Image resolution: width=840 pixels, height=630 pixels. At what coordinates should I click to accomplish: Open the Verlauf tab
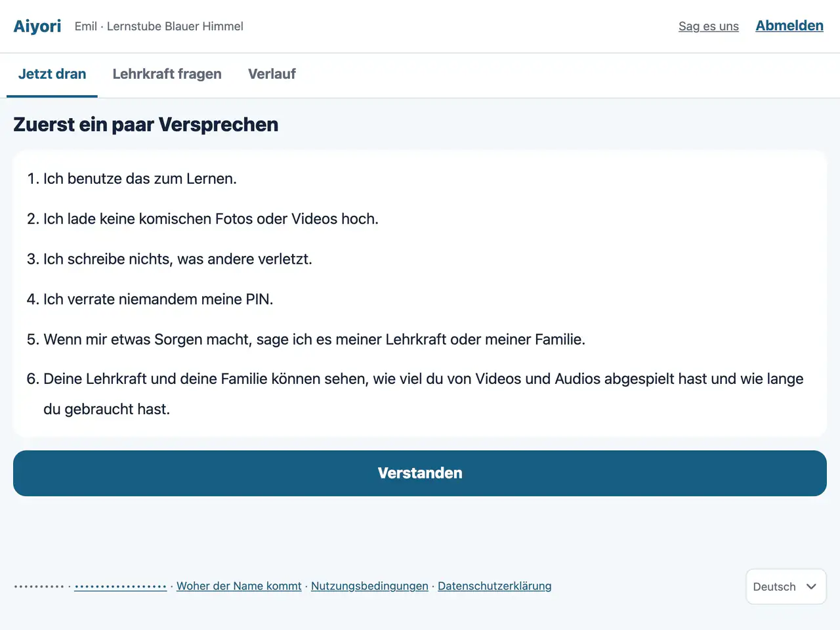pos(272,74)
